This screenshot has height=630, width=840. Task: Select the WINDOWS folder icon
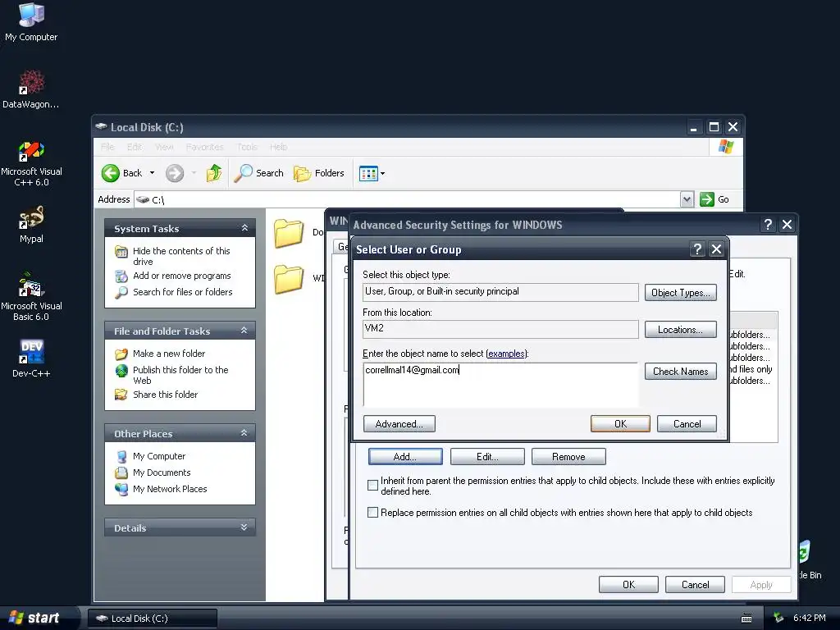click(289, 279)
